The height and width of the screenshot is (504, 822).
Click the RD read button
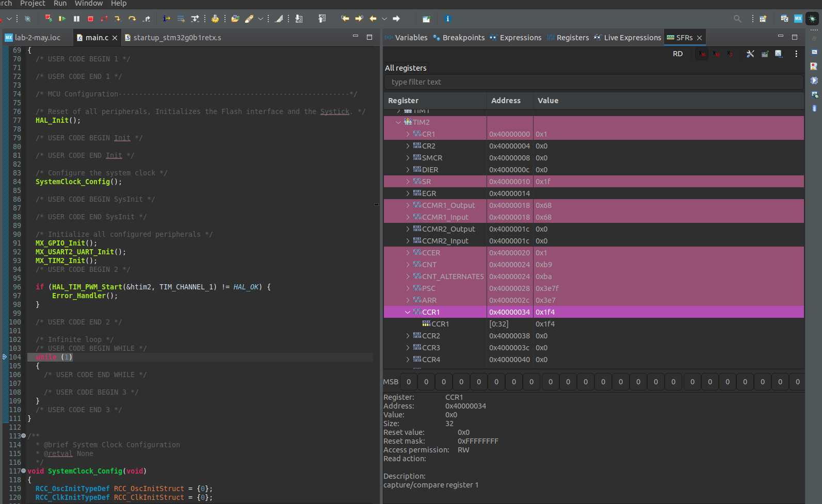tap(678, 54)
